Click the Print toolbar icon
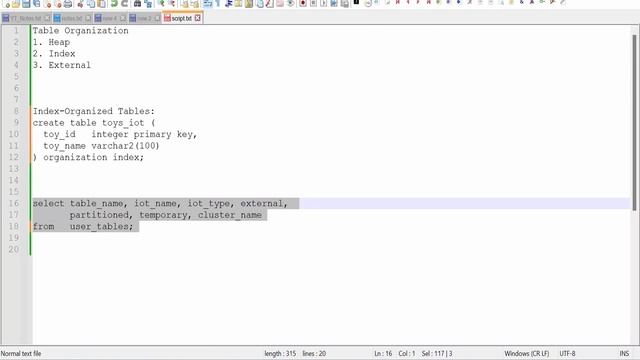The image size is (640, 360). [68, 4]
